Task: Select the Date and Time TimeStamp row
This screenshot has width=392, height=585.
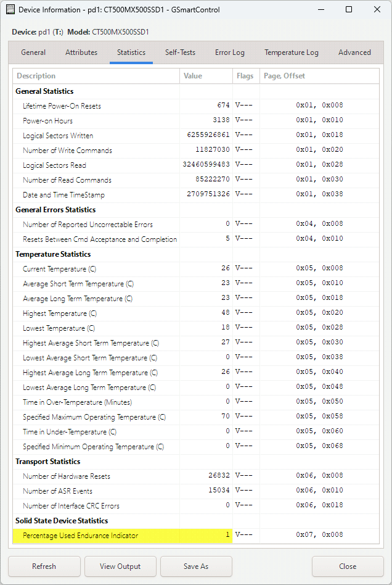Action: coord(196,195)
